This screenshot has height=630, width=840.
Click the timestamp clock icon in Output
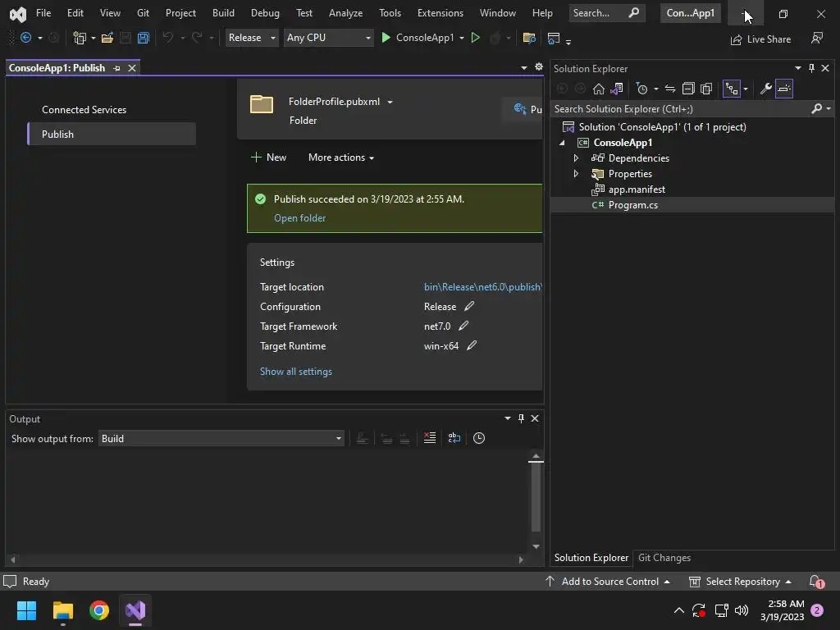pos(479,438)
